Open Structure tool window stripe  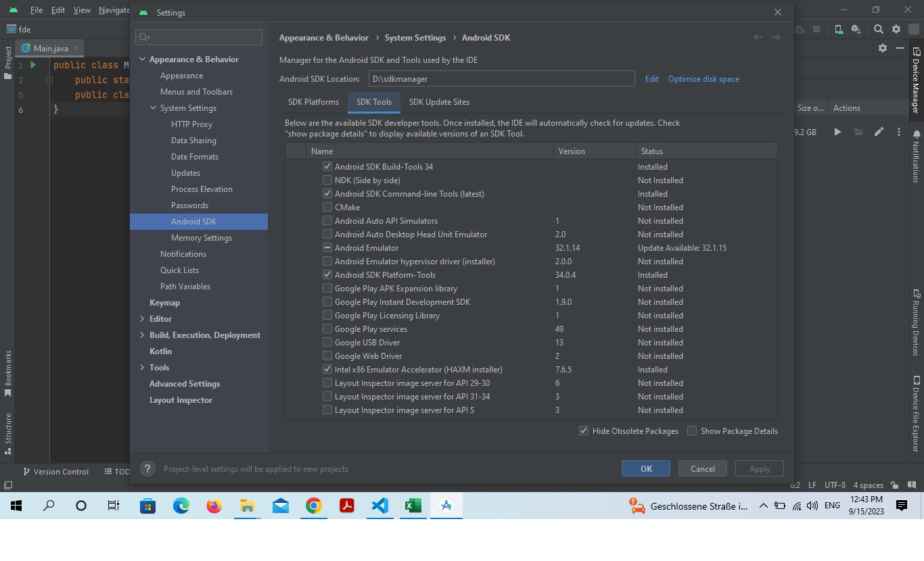(7, 433)
